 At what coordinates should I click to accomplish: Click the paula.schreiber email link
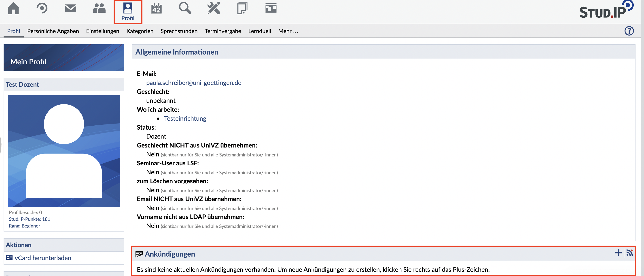click(x=193, y=83)
